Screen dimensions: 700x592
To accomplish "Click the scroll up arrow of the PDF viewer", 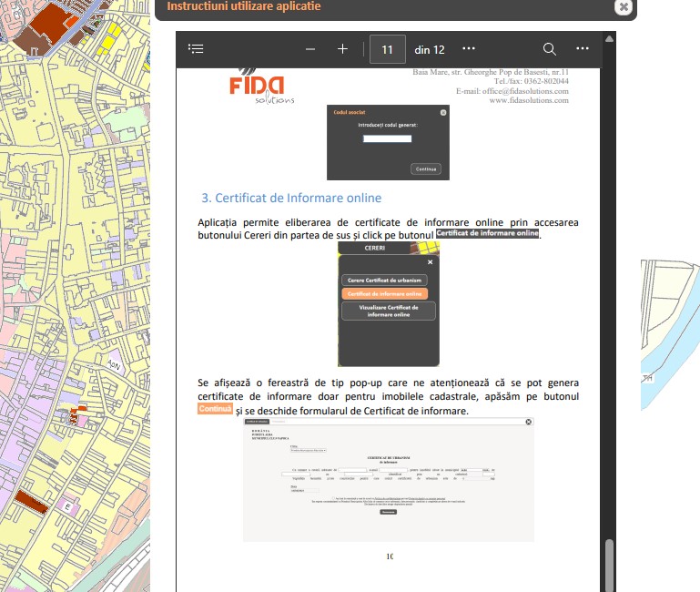I will tap(609, 39).
